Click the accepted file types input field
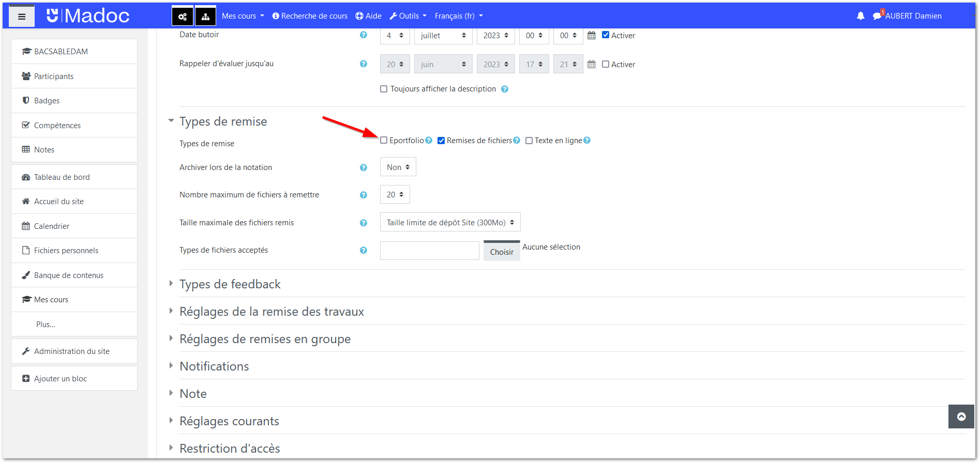This screenshot has height=463, width=980. 429,251
